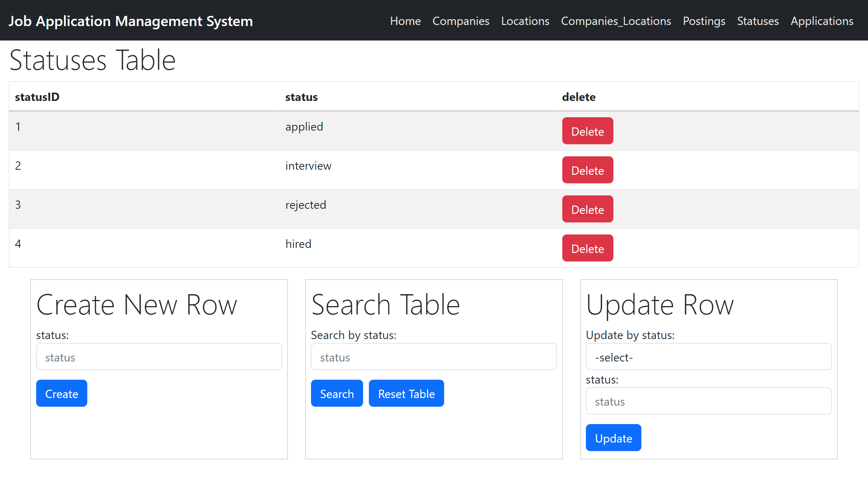Viewport: 868px width, 495px height.
Task: Click the status field under Update Row
Action: [708, 401]
